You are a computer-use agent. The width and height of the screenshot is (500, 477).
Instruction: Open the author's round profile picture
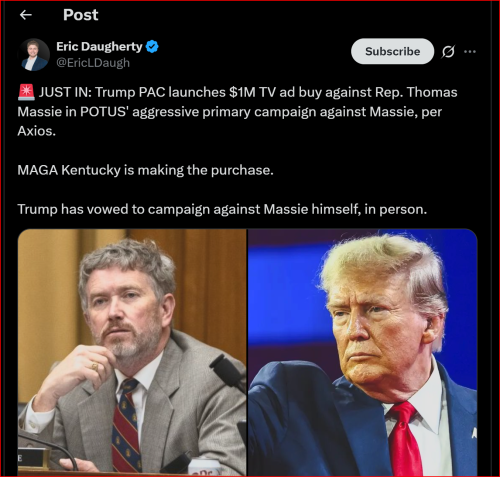pos(34,55)
